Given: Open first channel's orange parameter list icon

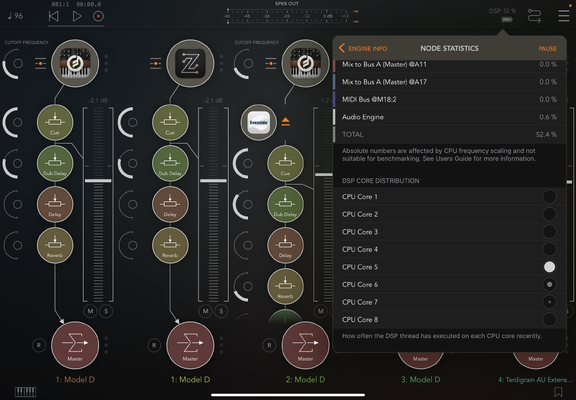Looking at the screenshot, I should coord(40,63).
